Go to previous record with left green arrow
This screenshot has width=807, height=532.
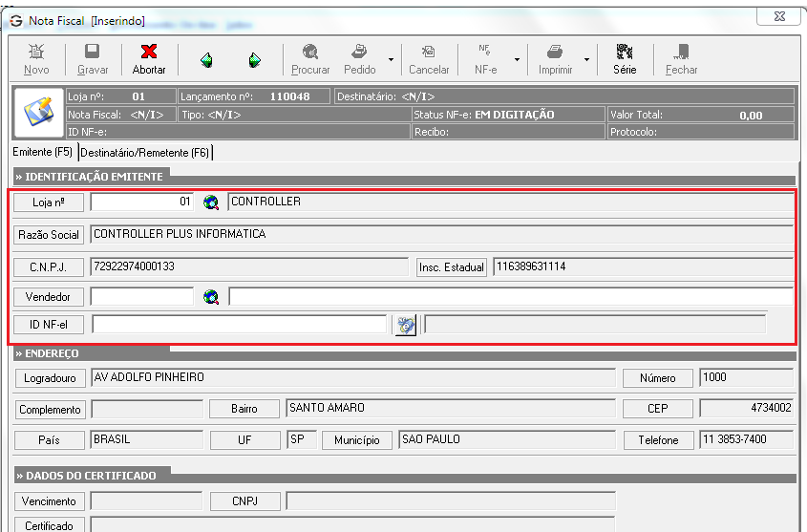tap(206, 60)
